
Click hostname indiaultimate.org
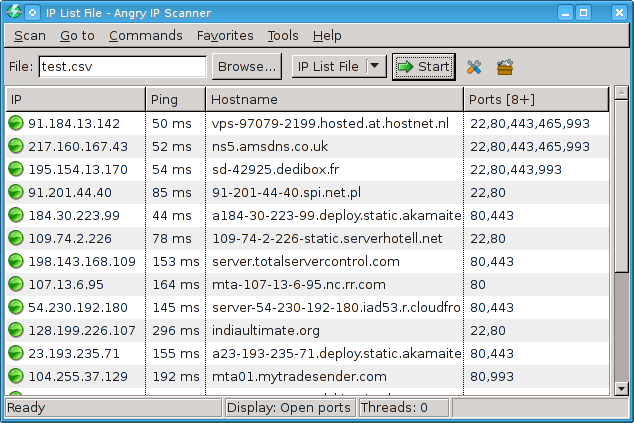pos(266,331)
